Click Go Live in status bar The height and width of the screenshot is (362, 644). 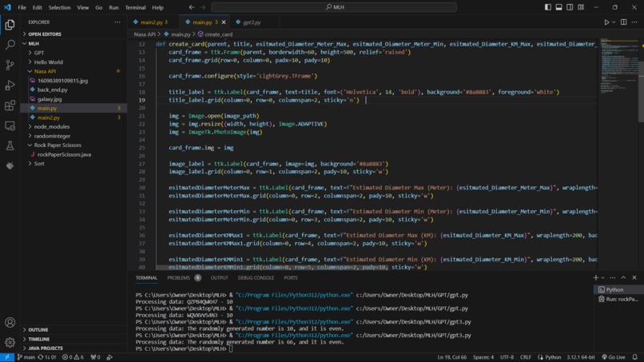[x=614, y=357]
